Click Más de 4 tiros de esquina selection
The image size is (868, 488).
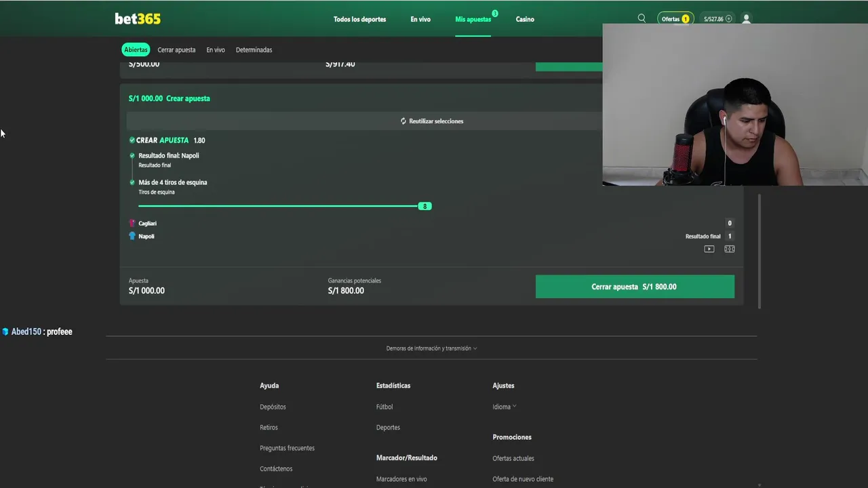point(173,182)
